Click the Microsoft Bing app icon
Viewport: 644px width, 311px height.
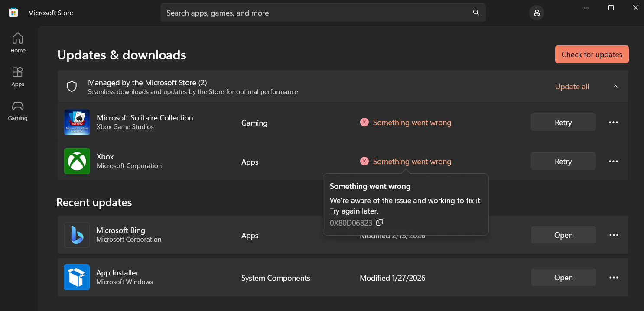(77, 235)
